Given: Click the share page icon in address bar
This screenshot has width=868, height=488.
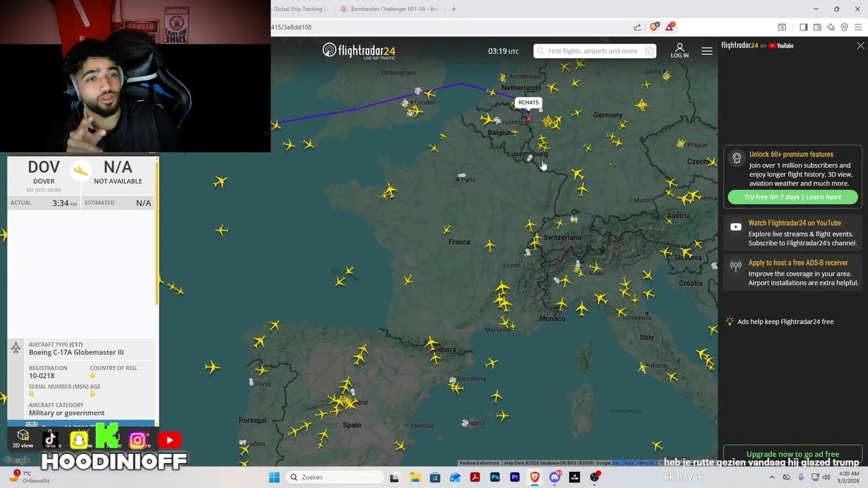Looking at the screenshot, I should [x=637, y=27].
